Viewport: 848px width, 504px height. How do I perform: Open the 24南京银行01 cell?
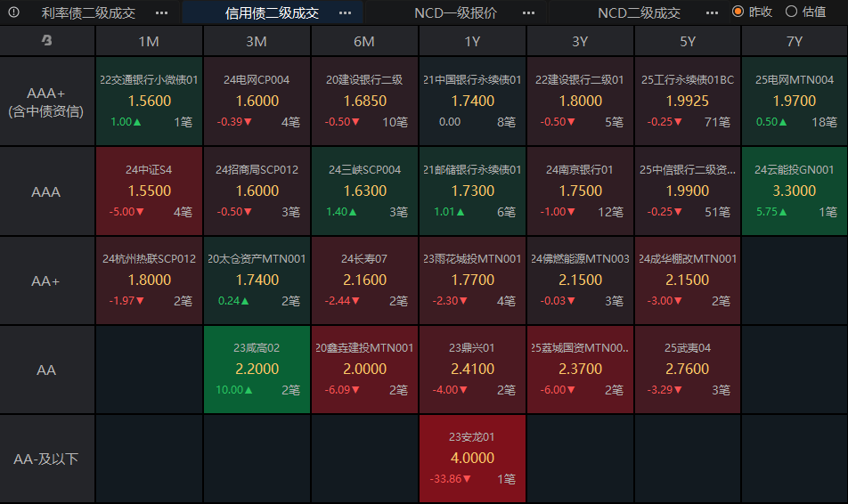580,191
